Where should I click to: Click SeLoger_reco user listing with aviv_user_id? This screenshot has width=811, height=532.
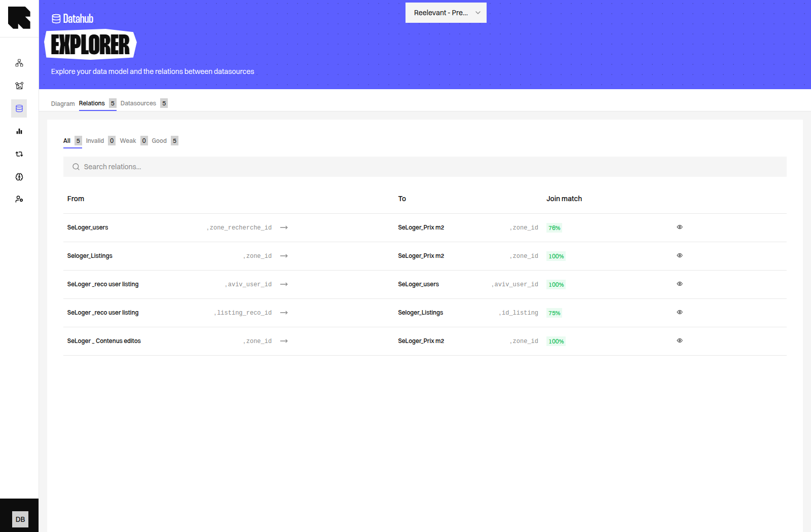click(x=103, y=284)
